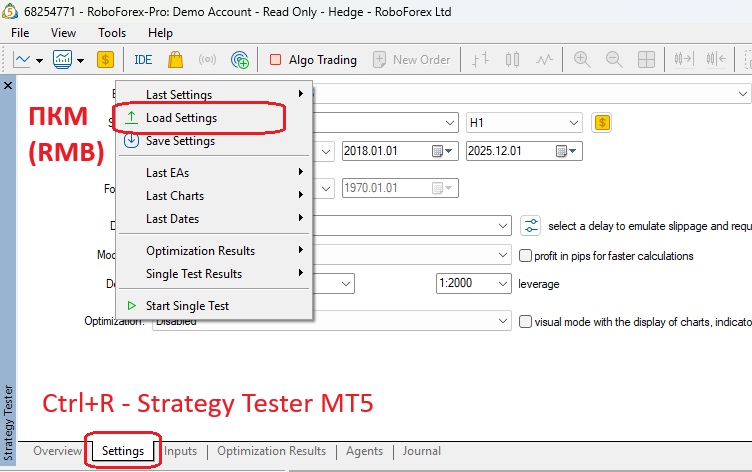Open the File menu
The height and width of the screenshot is (472, 752).
[x=20, y=33]
